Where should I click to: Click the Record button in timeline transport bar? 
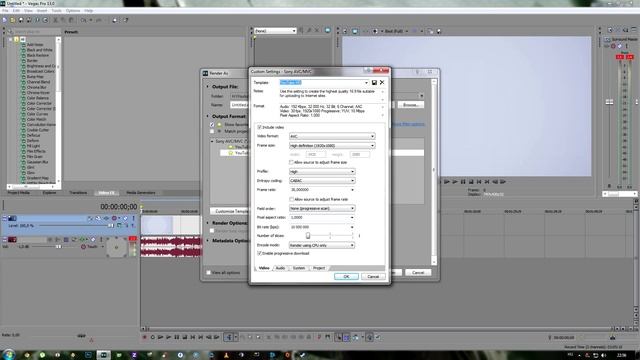point(144,337)
